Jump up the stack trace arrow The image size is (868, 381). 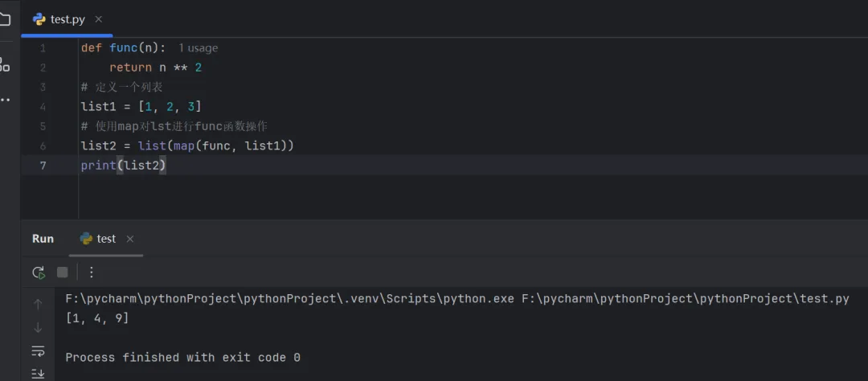pos(38,304)
